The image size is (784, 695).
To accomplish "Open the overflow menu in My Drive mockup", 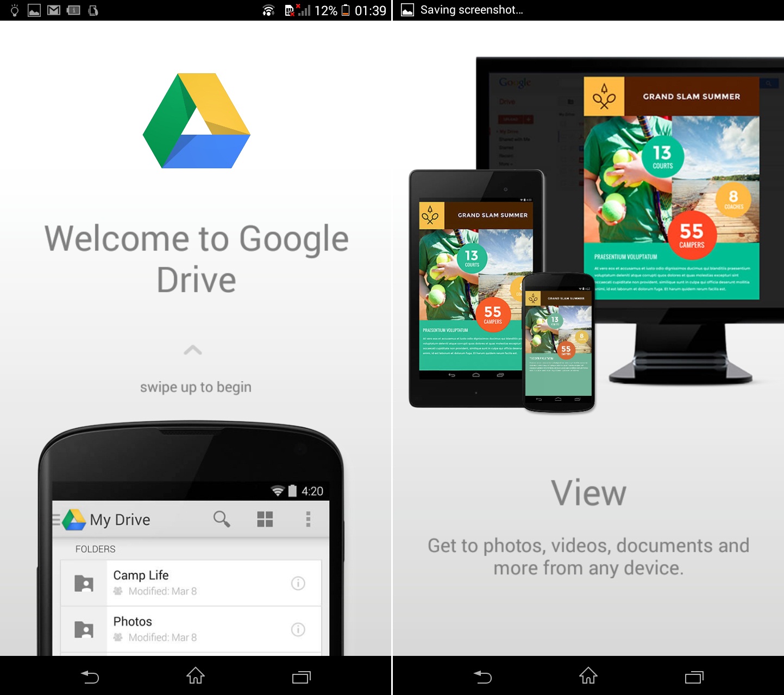I will tap(308, 519).
